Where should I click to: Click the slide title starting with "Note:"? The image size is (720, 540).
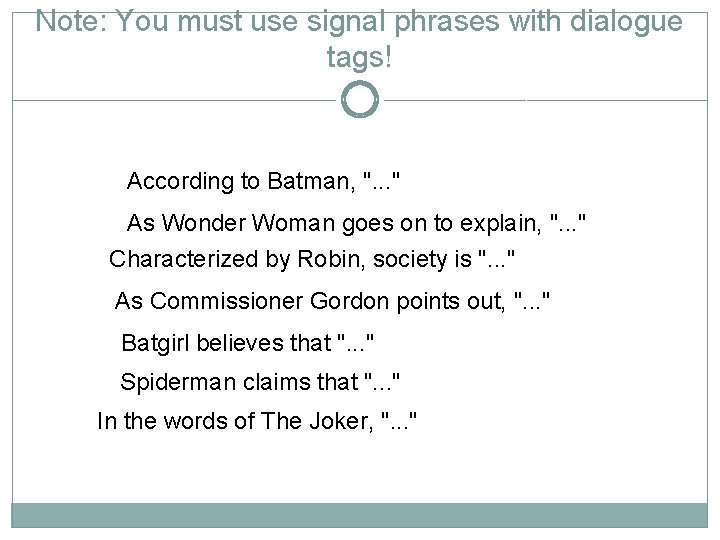360,38
